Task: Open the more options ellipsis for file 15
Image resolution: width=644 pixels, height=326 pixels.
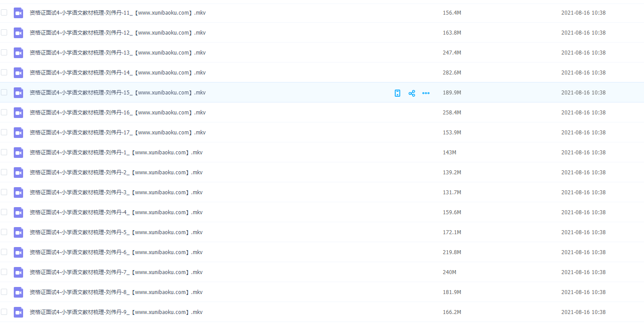Action: point(426,93)
